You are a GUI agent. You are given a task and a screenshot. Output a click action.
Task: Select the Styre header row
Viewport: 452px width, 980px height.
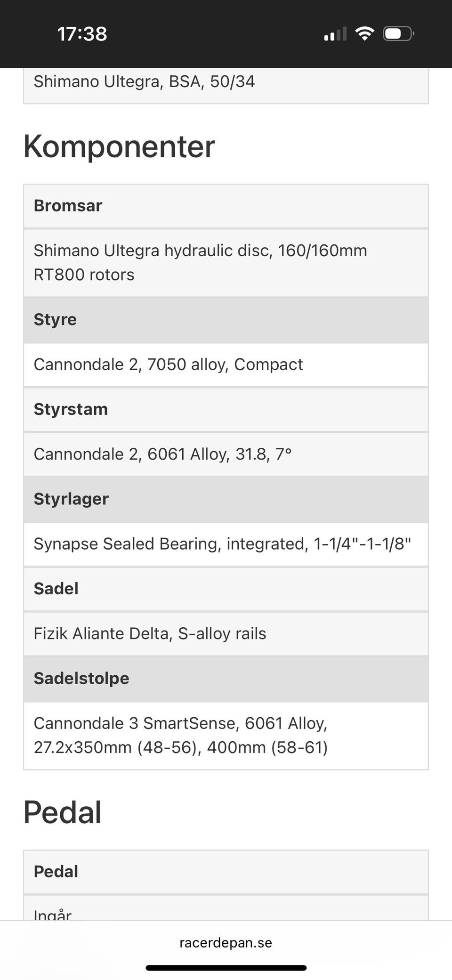[x=226, y=319]
